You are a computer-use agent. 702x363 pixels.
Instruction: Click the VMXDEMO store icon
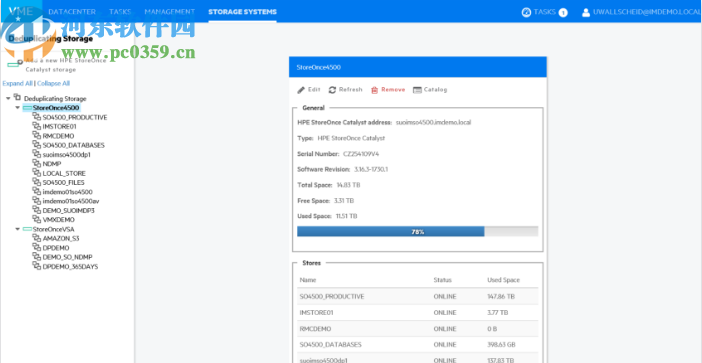[36, 220]
